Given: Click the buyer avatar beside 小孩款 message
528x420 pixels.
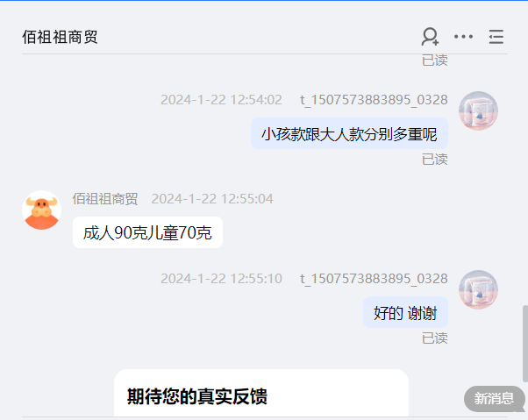Looking at the screenshot, I should (x=478, y=110).
